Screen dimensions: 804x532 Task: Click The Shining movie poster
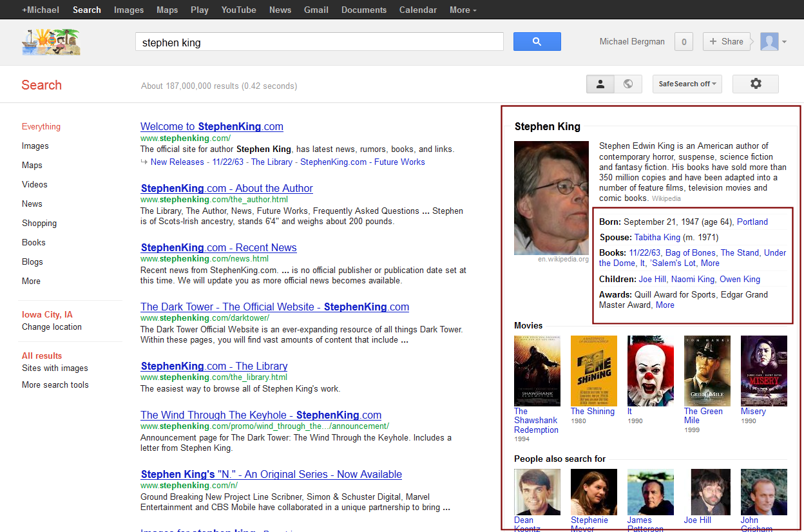(x=594, y=370)
